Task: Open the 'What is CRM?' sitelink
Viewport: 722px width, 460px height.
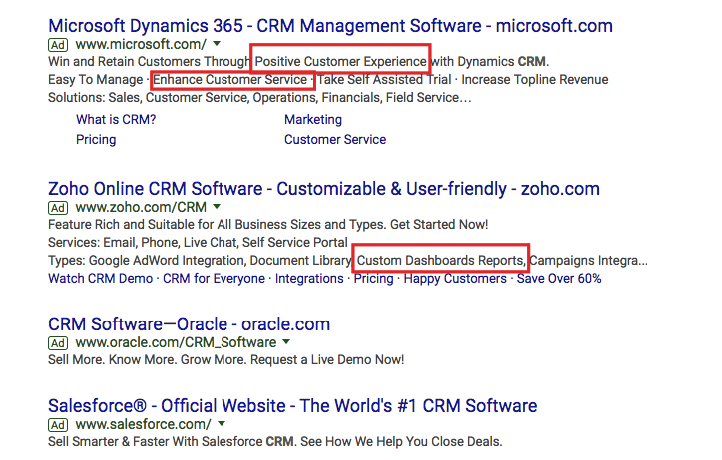Action: point(116,120)
